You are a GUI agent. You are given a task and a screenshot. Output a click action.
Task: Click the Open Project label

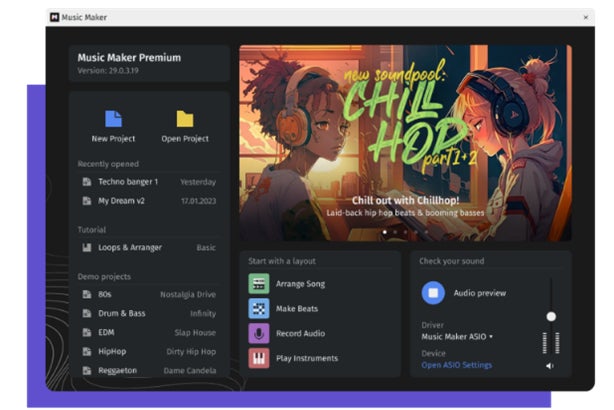(185, 139)
